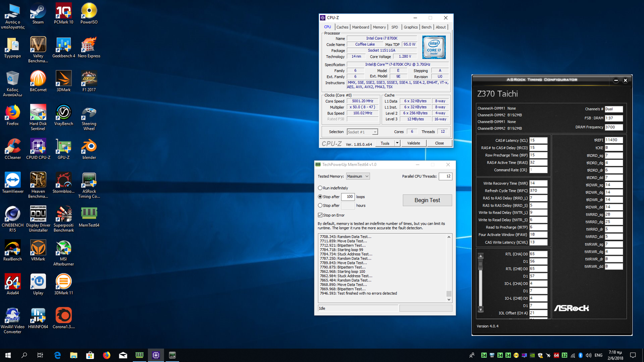Viewport: 644px width, 362px height.
Task: Launch F1 2017 desktop shortcut
Action: tap(89, 81)
